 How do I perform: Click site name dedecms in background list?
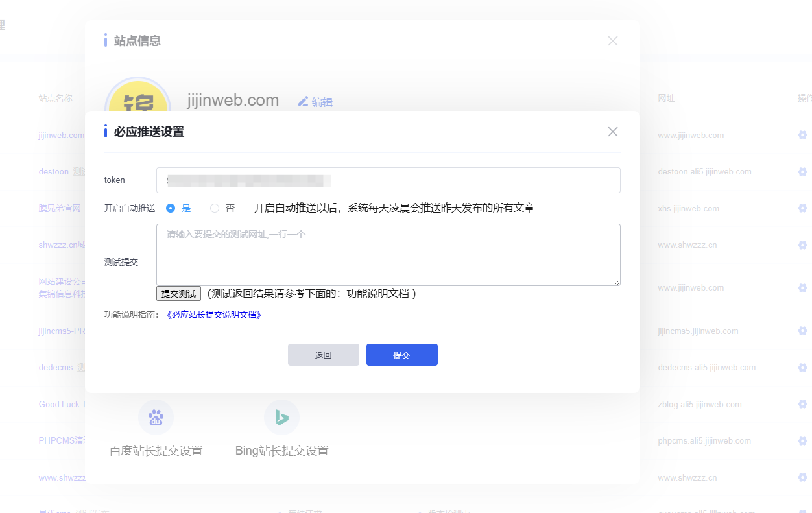point(56,367)
